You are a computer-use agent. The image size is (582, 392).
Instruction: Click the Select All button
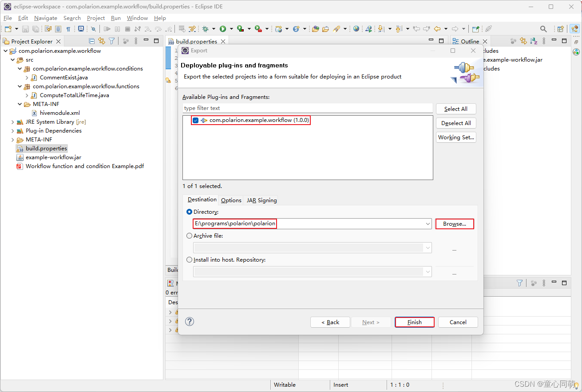click(456, 109)
